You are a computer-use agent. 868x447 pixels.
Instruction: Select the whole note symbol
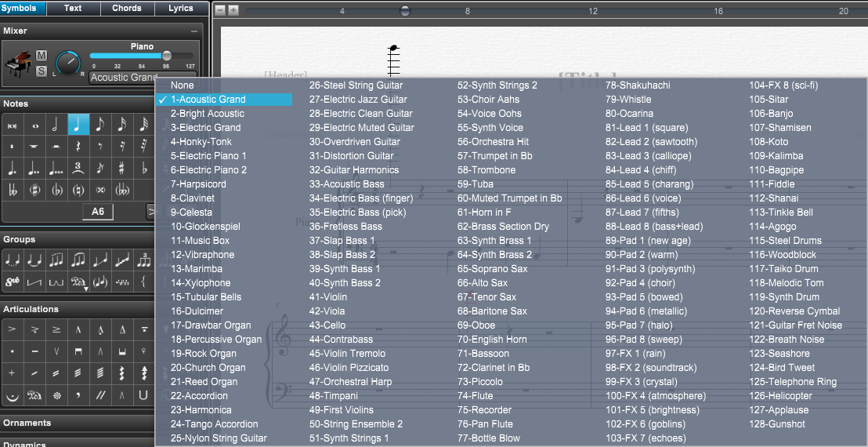point(34,125)
